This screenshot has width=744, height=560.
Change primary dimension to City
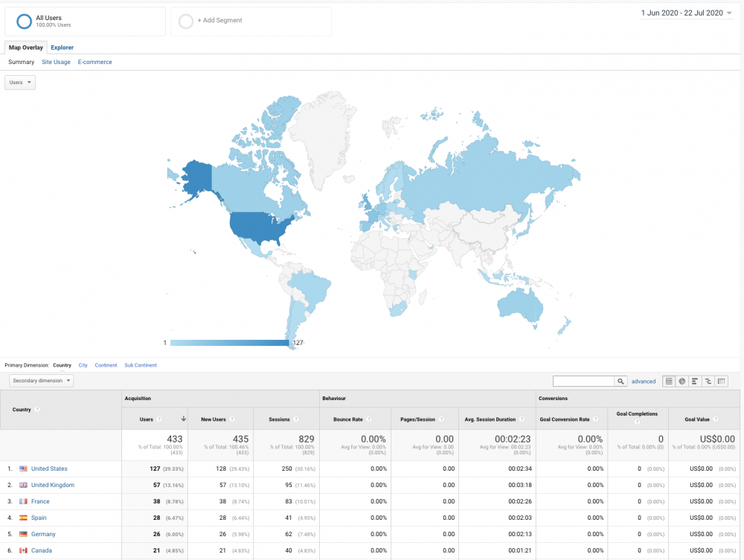pos(83,365)
